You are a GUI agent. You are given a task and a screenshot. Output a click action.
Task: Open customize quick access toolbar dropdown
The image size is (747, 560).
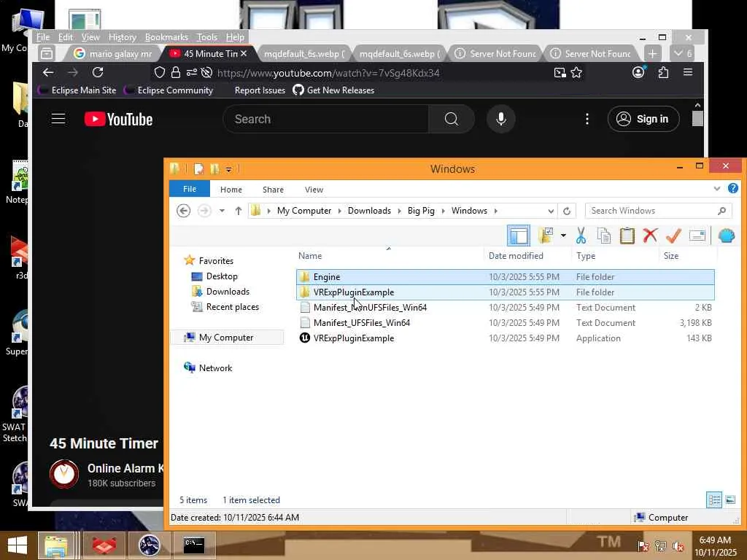click(228, 169)
